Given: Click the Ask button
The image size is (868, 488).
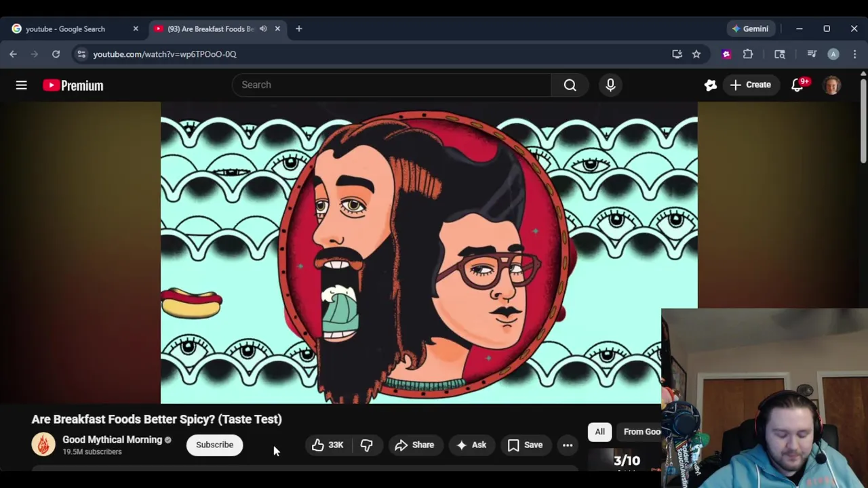Looking at the screenshot, I should 471,445.
